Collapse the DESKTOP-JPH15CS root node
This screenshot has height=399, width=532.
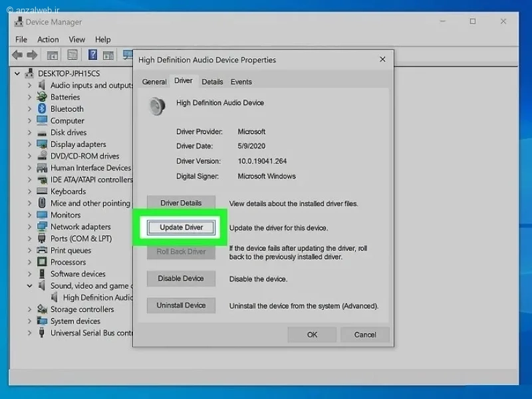click(x=17, y=73)
